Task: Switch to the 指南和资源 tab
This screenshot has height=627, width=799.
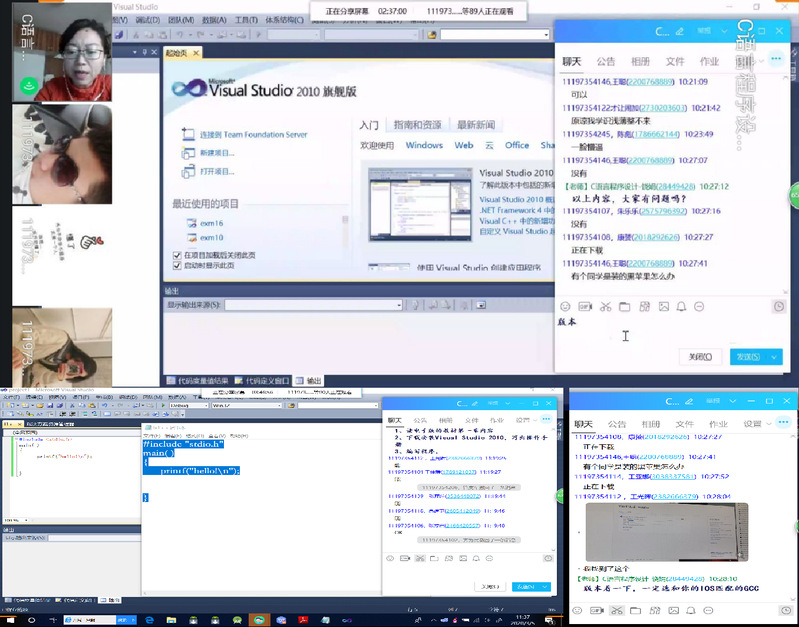Action: click(417, 125)
